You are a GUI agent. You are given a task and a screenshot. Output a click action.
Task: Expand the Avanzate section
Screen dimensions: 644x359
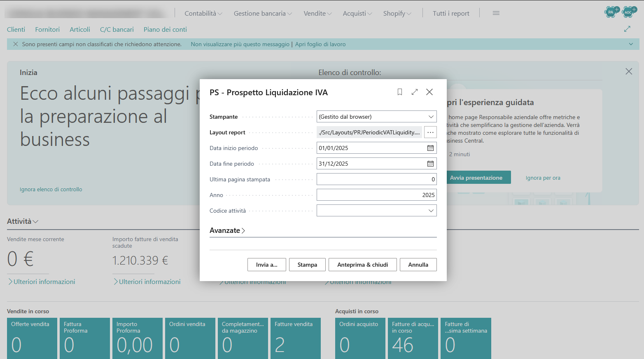(x=227, y=230)
